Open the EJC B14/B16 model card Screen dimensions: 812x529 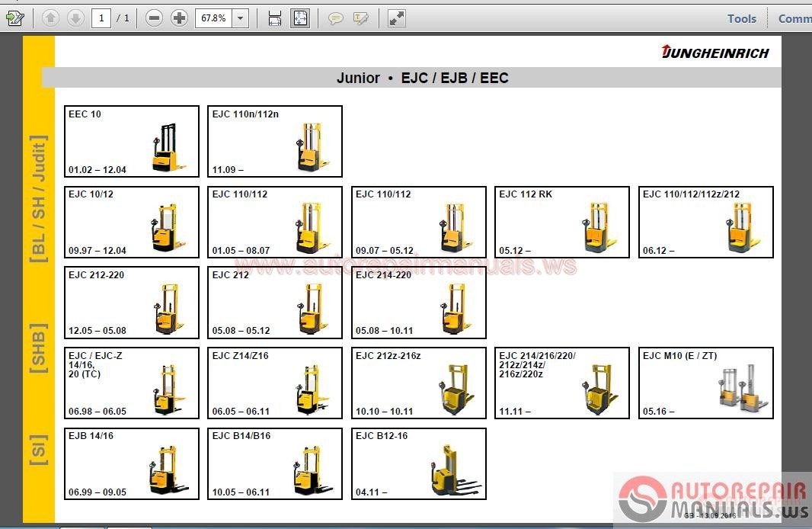pyautogui.click(x=275, y=464)
